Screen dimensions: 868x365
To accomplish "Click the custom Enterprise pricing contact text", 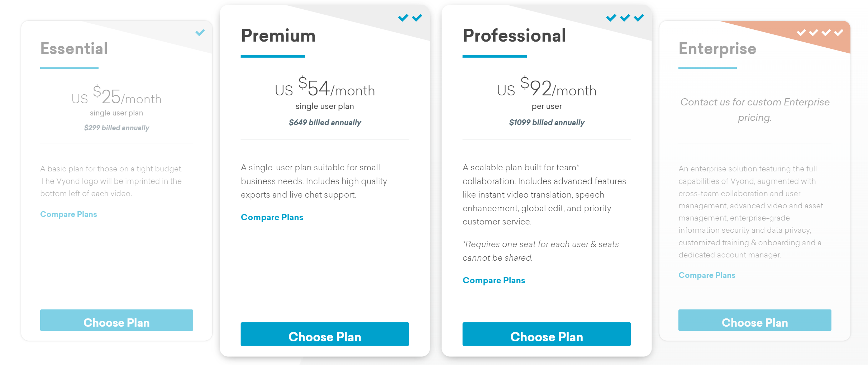I will 754,110.
